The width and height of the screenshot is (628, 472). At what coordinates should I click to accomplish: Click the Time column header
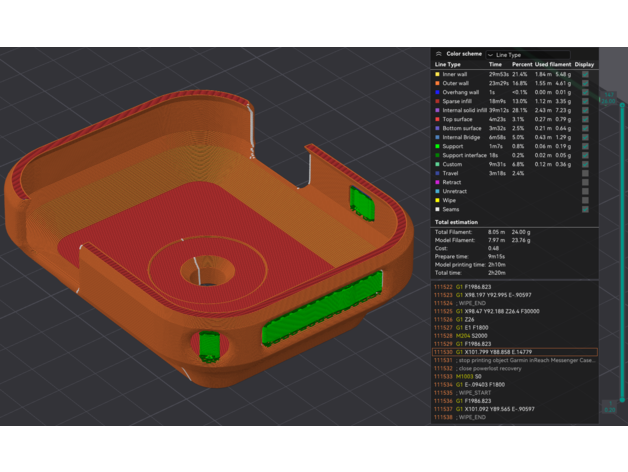tap(495, 64)
